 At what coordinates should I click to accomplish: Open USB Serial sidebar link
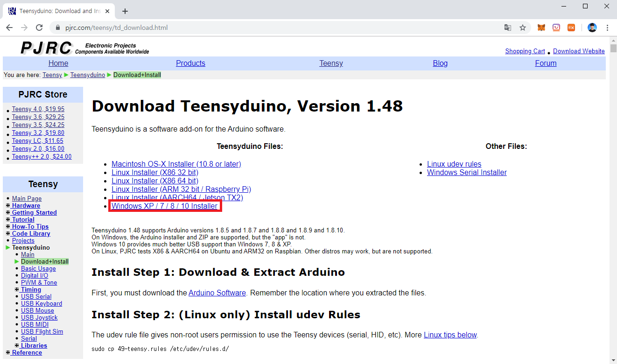coord(36,296)
